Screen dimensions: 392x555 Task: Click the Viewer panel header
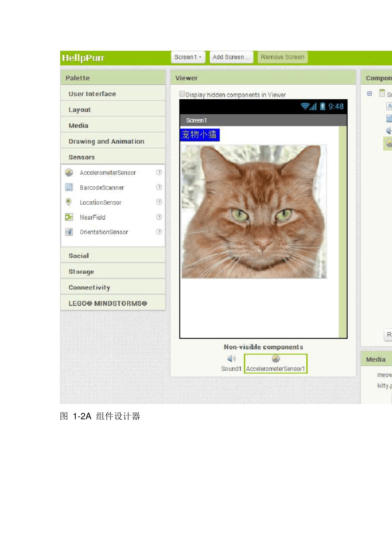263,78
